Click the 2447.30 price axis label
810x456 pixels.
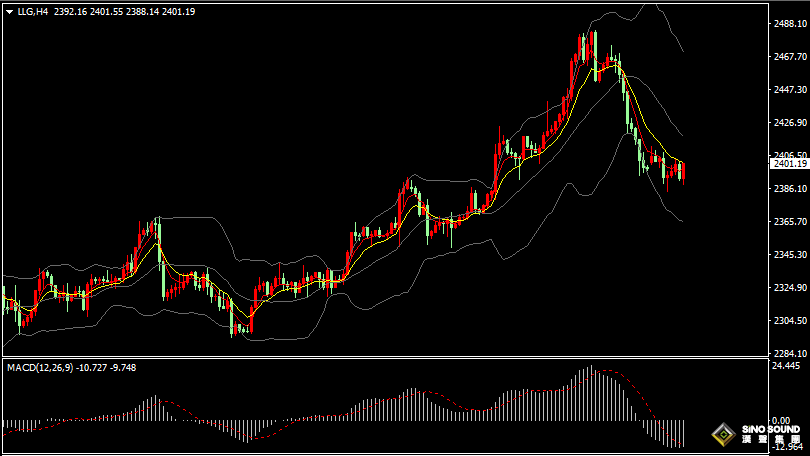(x=787, y=89)
